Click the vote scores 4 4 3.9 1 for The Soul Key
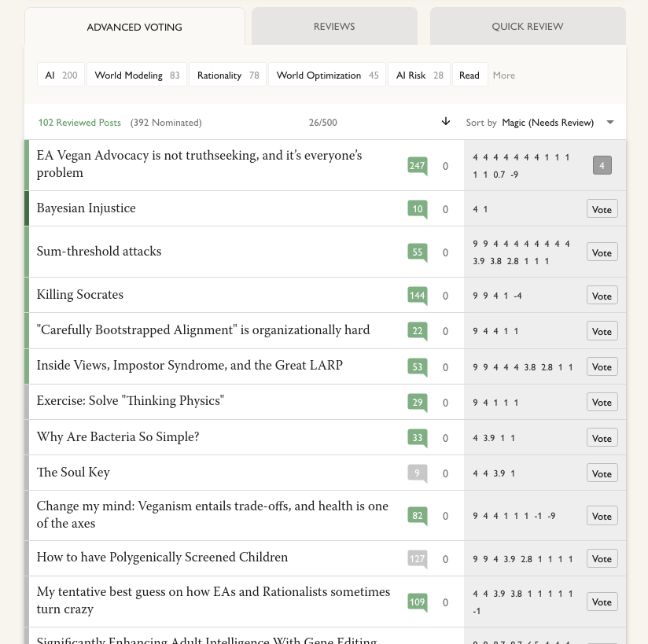The width and height of the screenshot is (648, 644). pos(494,473)
